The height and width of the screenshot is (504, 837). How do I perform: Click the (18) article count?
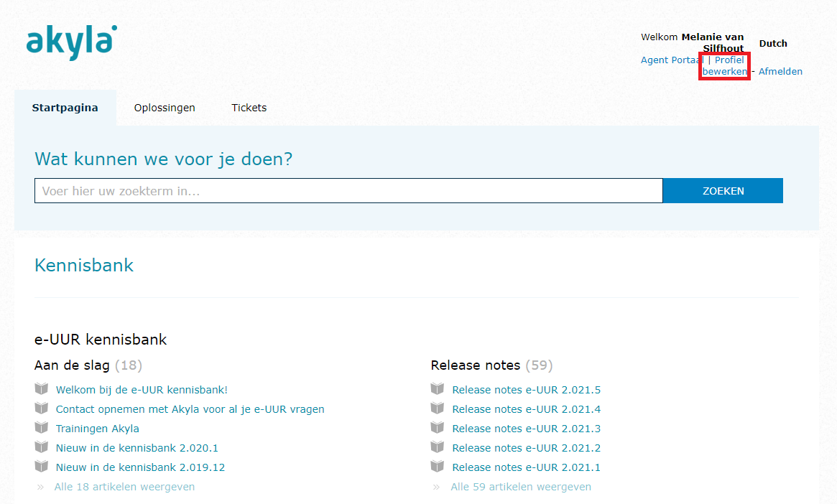coord(129,365)
